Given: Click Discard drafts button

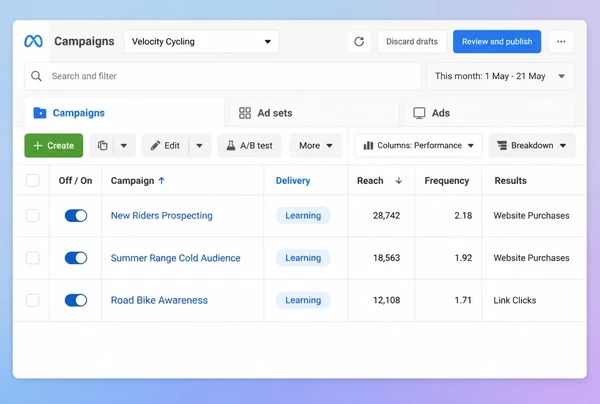Looking at the screenshot, I should click(x=412, y=41).
